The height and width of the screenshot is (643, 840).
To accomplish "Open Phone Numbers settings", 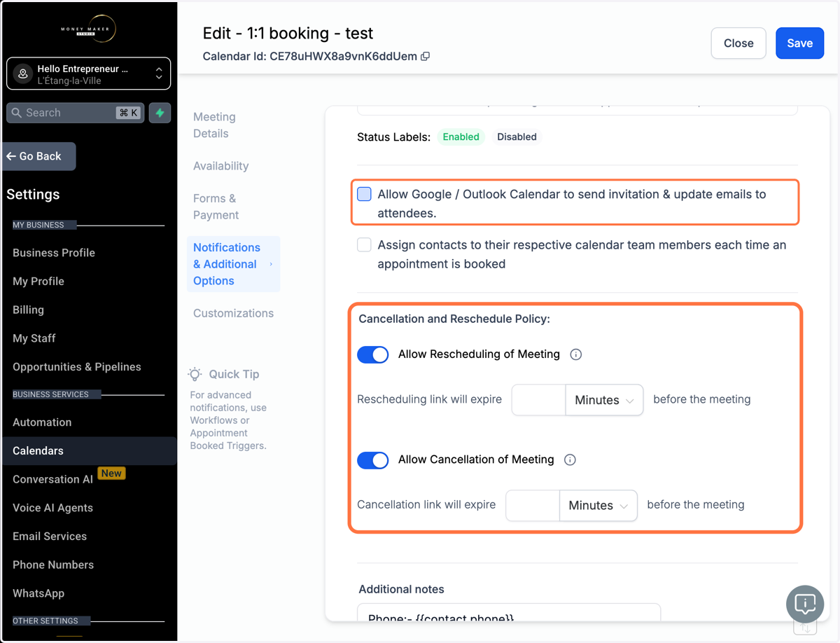I will [53, 565].
